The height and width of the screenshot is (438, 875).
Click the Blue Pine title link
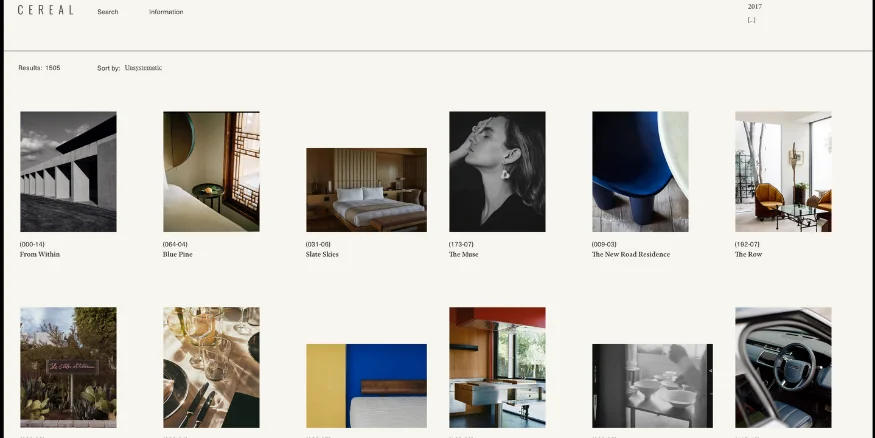click(x=177, y=255)
